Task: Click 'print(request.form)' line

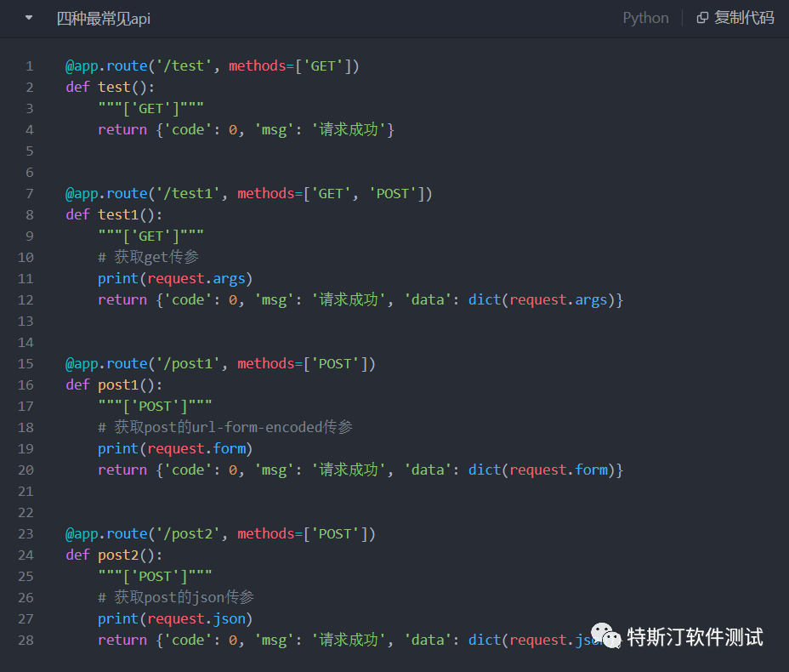Action: (x=175, y=448)
